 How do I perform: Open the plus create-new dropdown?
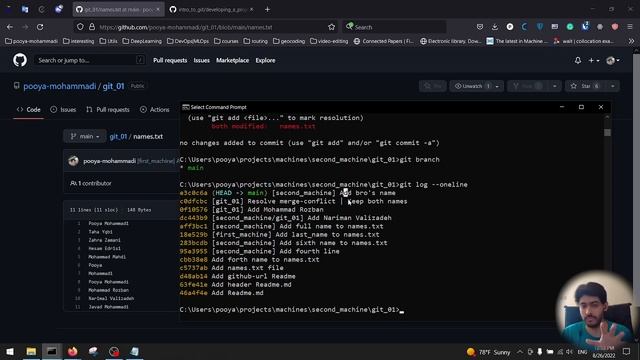pos(593,60)
